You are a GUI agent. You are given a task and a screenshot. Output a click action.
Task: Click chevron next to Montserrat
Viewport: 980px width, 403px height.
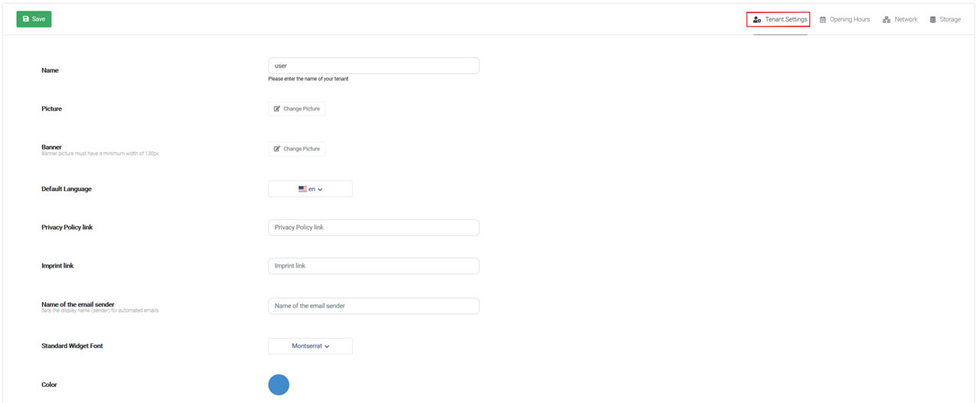click(x=327, y=346)
